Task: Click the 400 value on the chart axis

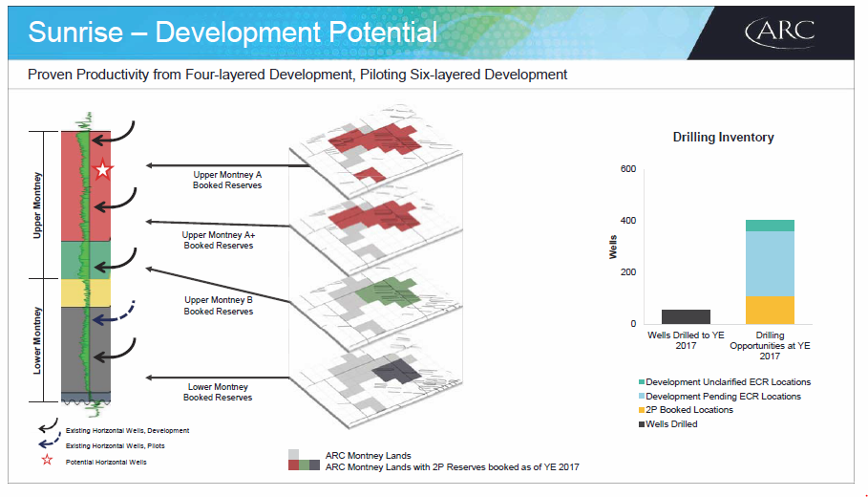Action: click(628, 221)
